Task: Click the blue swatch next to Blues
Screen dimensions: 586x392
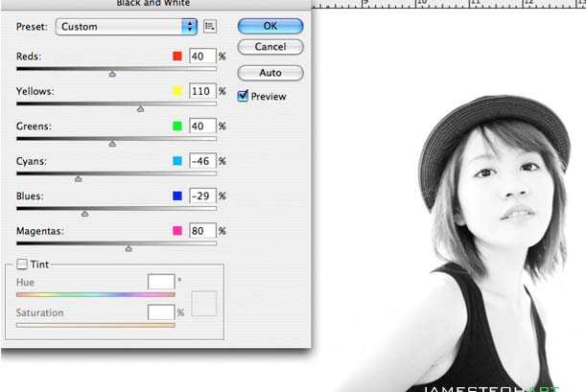Action: (176, 196)
